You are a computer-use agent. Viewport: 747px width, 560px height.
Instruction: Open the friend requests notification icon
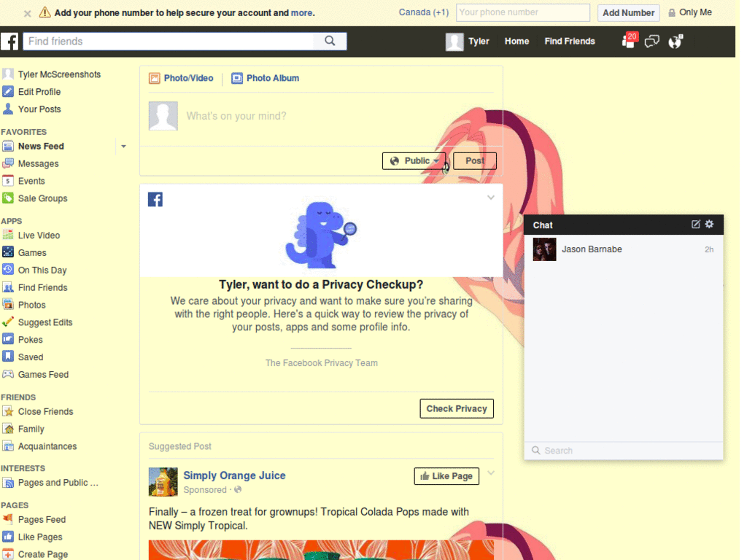pyautogui.click(x=630, y=41)
